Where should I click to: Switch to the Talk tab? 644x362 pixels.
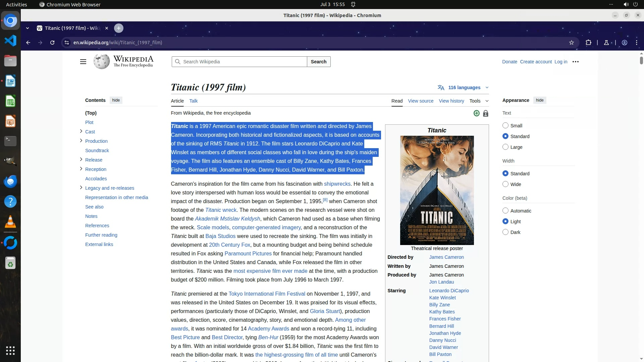[193, 101]
